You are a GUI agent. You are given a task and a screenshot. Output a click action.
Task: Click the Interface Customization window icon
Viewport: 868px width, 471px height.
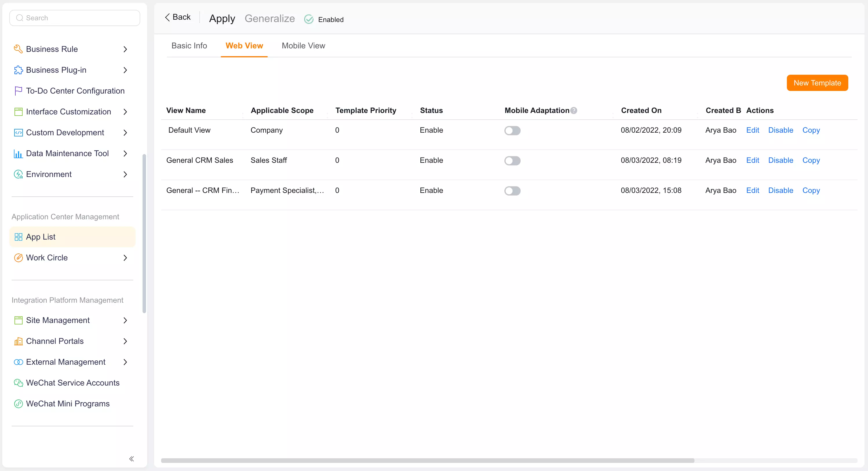(18, 112)
